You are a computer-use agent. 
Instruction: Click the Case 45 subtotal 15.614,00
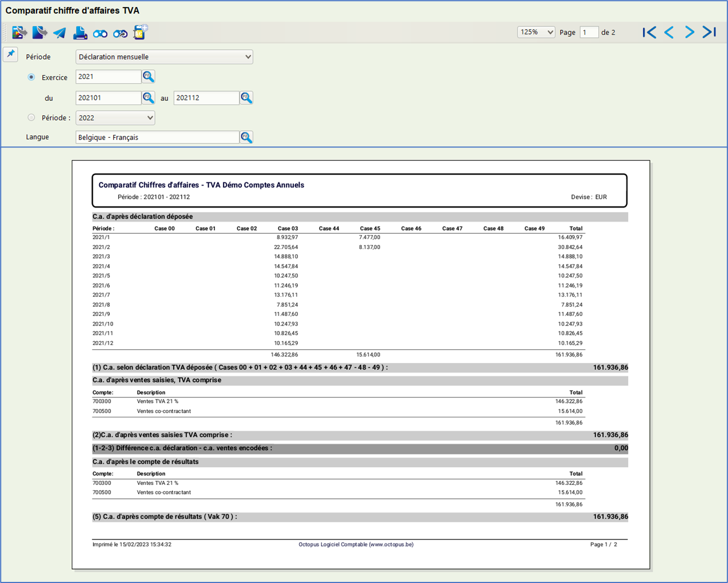[368, 355]
